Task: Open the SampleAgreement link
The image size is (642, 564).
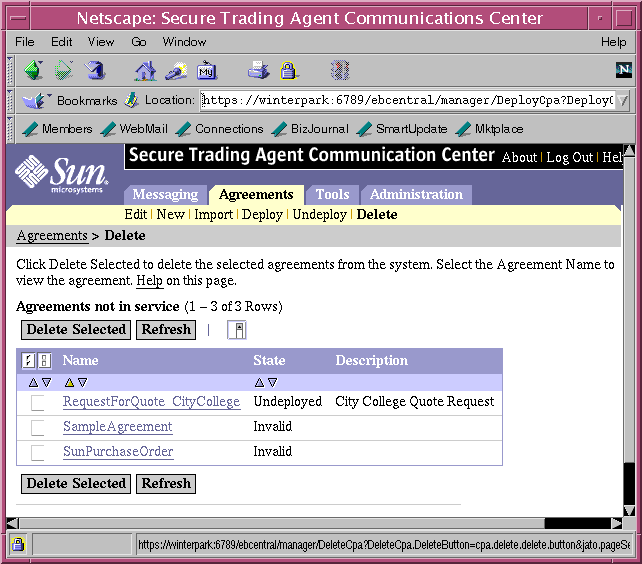Action: [118, 427]
